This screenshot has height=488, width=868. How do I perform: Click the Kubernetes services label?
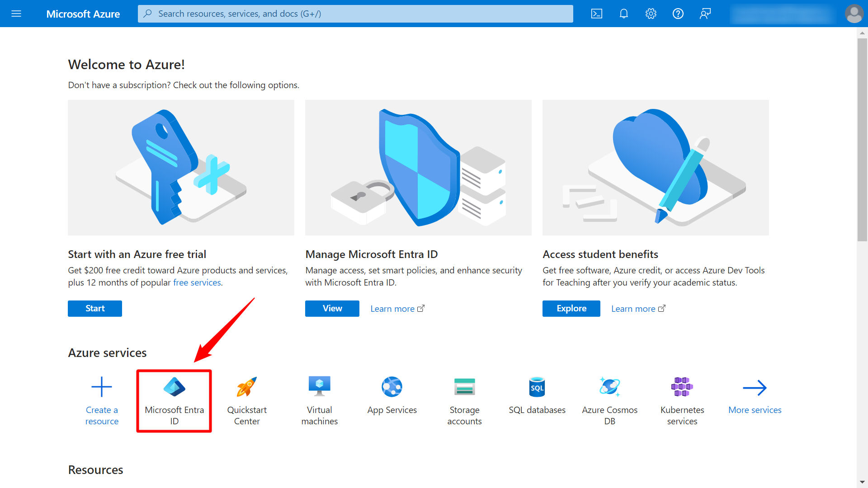[682, 416]
